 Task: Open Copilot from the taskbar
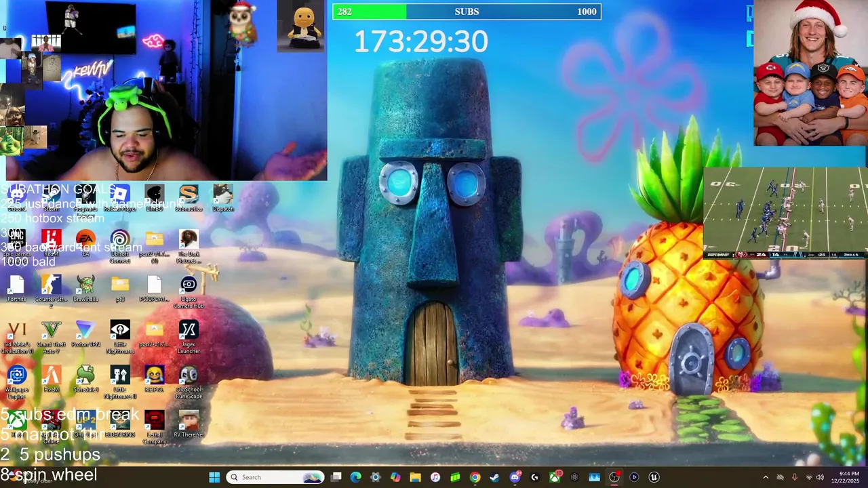point(395,477)
